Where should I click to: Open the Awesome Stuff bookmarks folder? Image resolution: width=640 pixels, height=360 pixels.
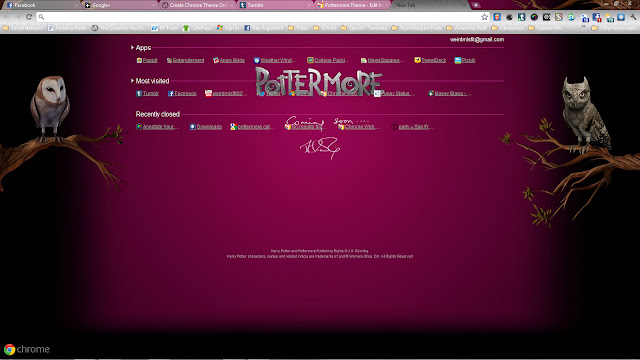(467, 28)
